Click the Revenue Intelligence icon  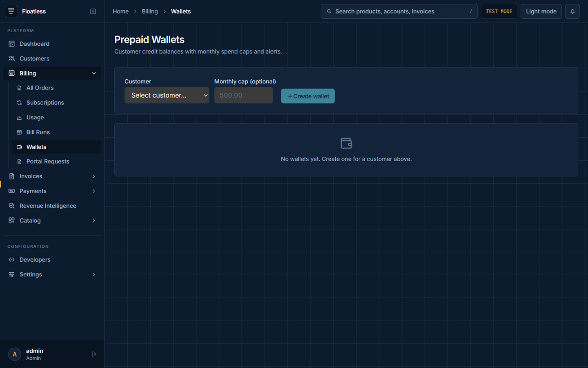[12, 206]
